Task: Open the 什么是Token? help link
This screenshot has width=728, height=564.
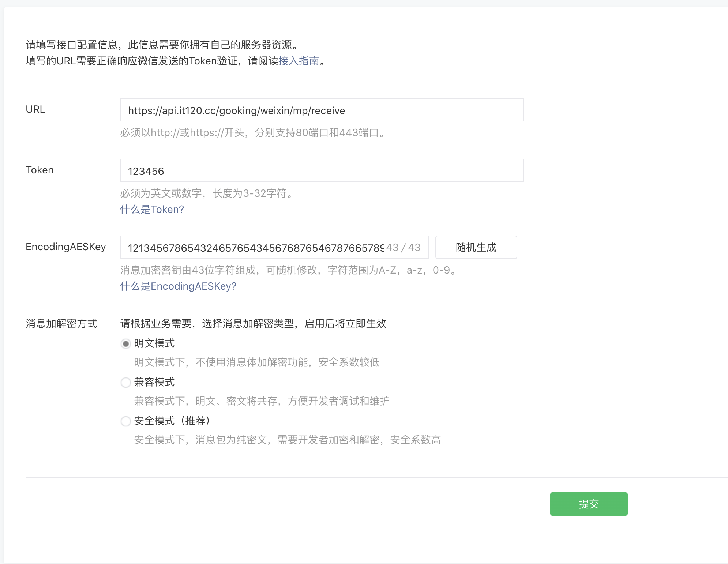Action: (x=152, y=209)
